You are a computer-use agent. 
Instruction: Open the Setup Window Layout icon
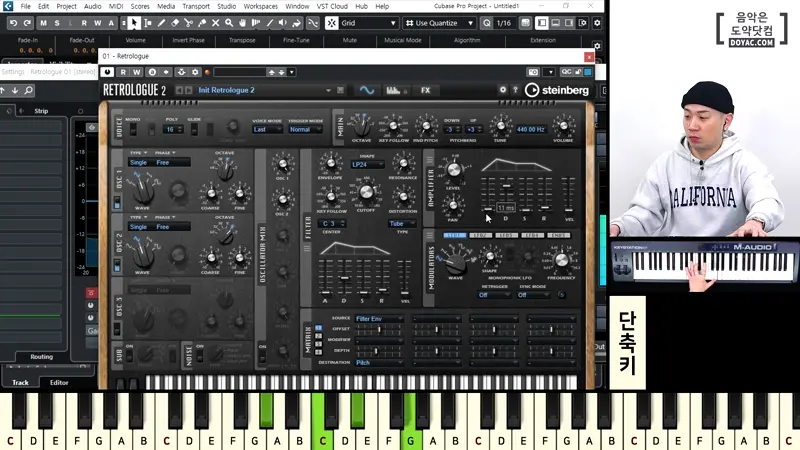(583, 23)
